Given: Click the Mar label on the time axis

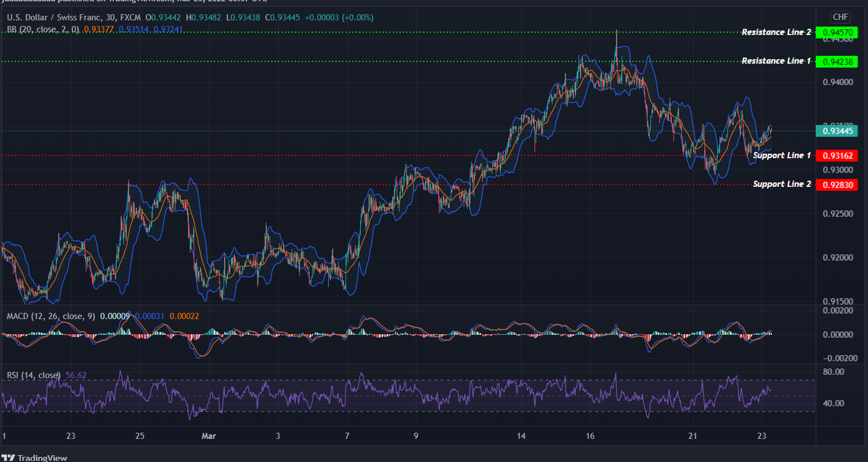Looking at the screenshot, I should click(x=208, y=436).
